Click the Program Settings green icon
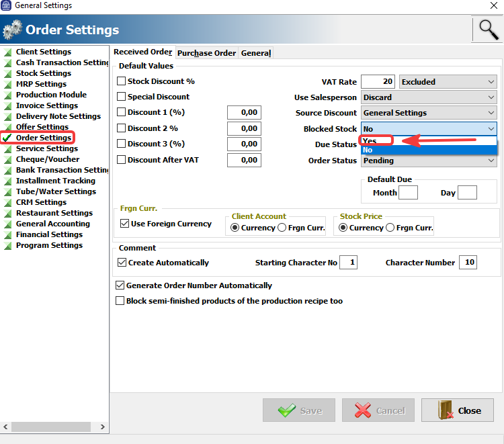 [x=7, y=245]
